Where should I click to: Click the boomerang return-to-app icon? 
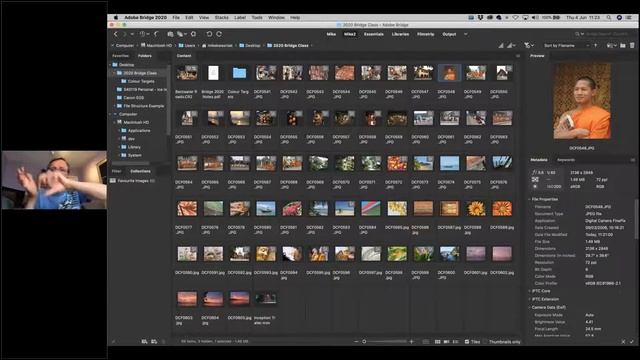pyautogui.click(x=156, y=34)
